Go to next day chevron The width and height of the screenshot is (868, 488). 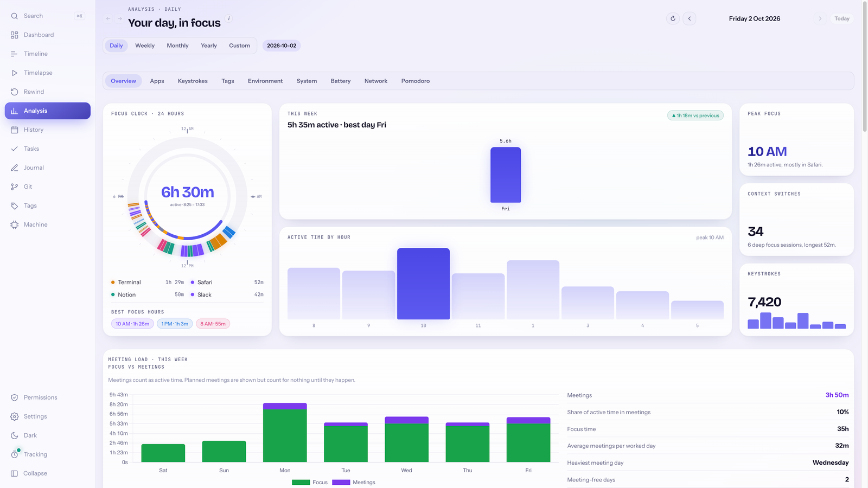[x=820, y=18]
